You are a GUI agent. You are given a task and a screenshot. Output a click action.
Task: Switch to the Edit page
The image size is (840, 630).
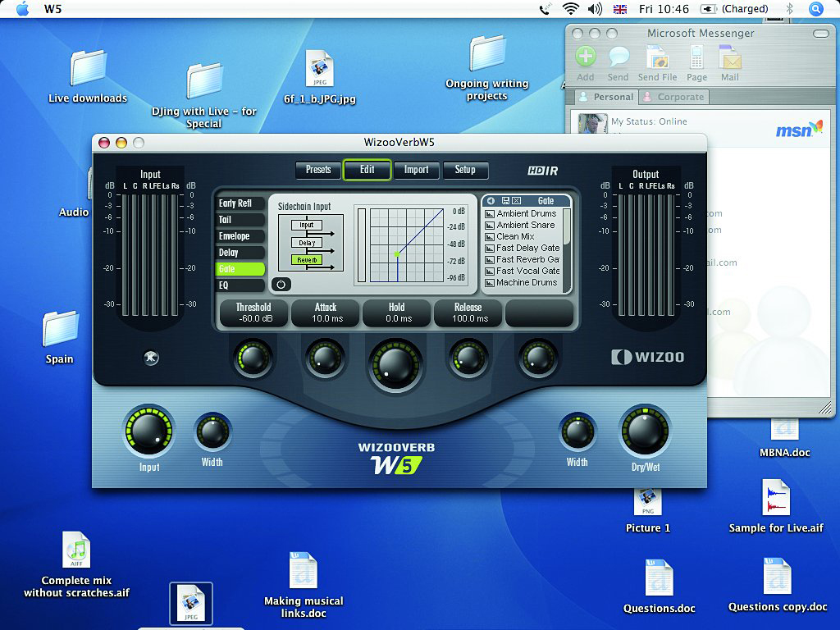coord(367,170)
